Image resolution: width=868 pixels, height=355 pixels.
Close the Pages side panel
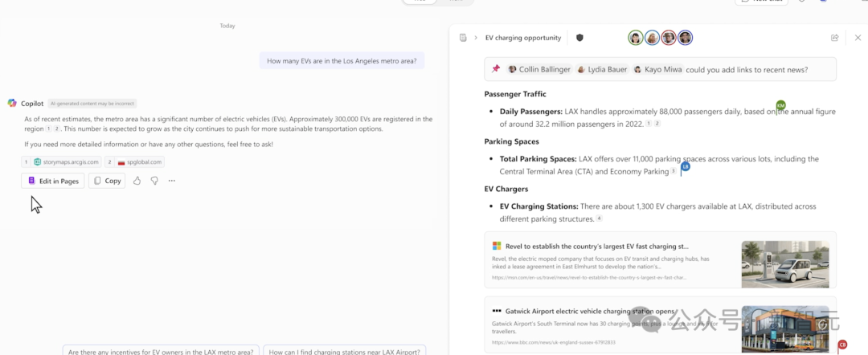point(858,38)
